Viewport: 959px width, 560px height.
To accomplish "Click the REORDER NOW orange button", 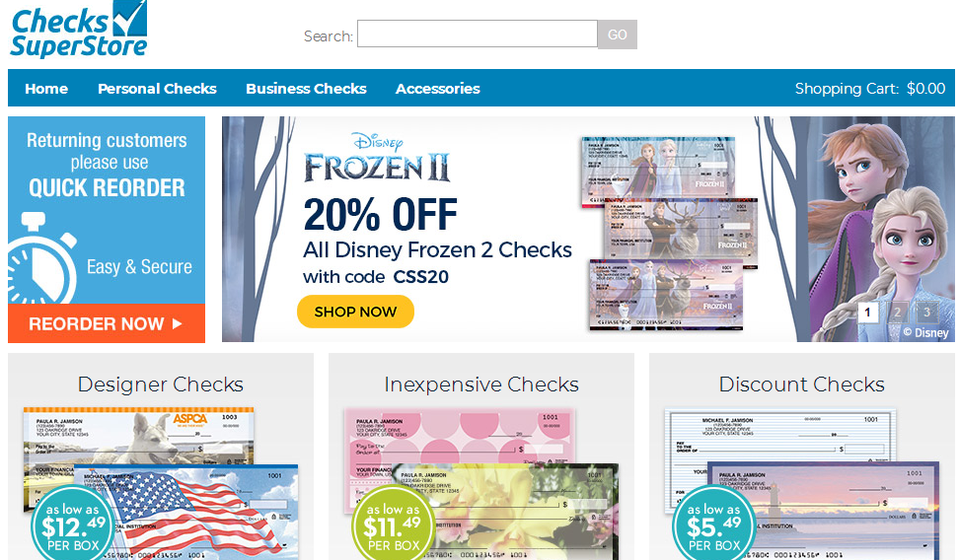I will [x=107, y=323].
